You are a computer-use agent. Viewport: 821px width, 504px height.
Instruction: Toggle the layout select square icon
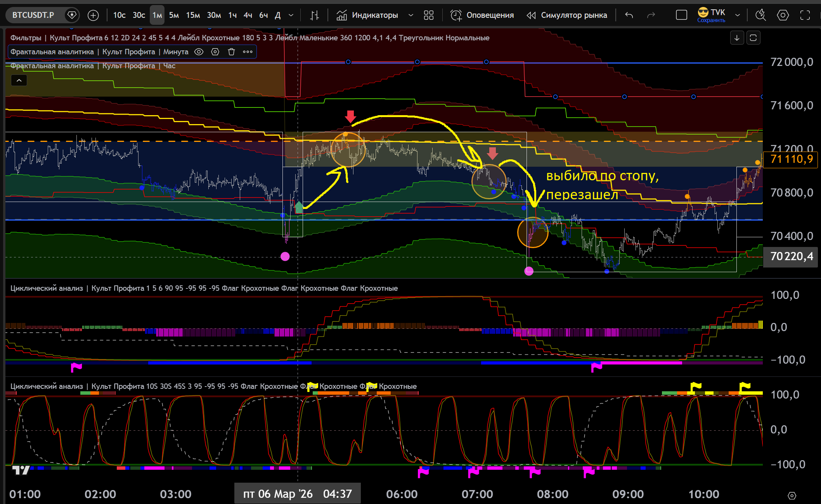pos(681,15)
